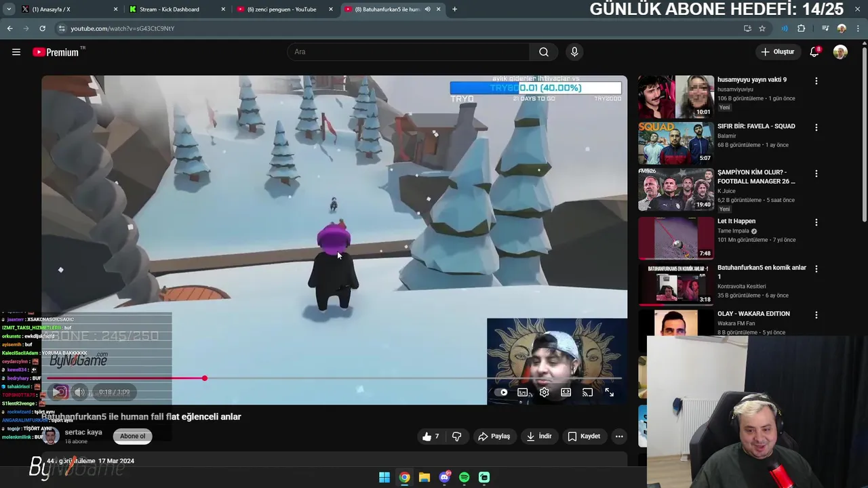
Task: Download with the İndir button
Action: [x=538, y=436]
